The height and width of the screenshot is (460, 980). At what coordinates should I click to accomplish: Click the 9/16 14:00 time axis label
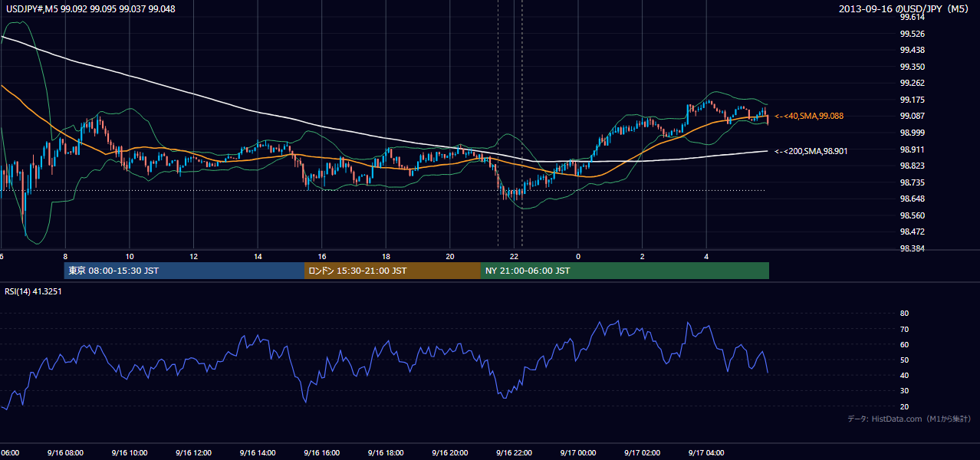pyautogui.click(x=257, y=452)
